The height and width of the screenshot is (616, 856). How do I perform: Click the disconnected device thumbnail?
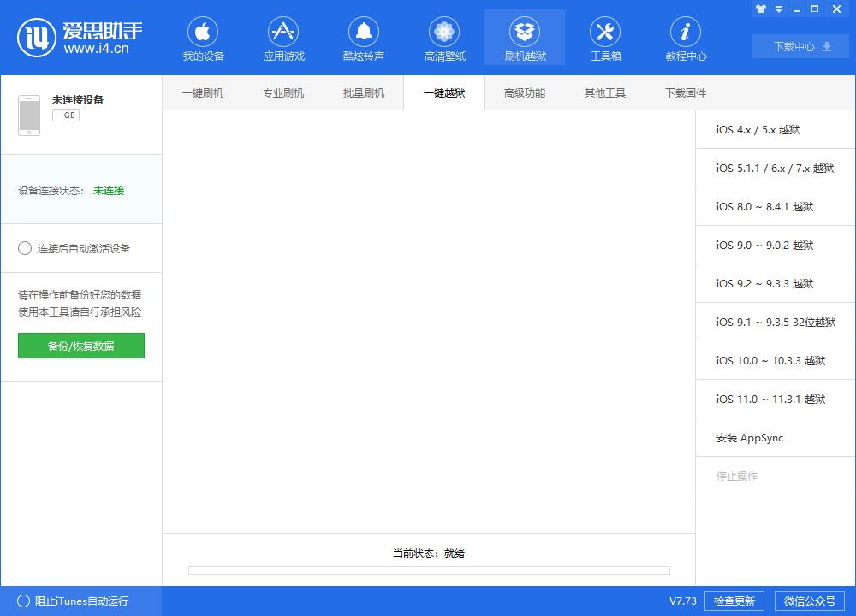click(x=29, y=114)
